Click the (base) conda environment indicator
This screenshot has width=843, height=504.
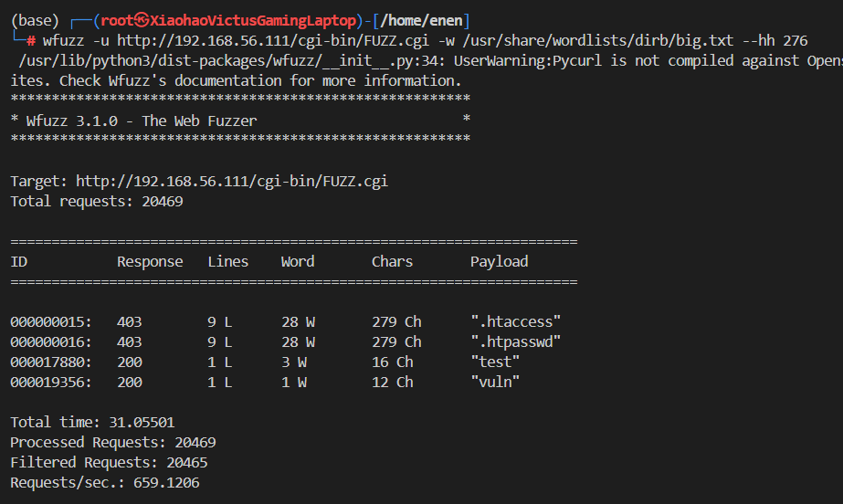[x=35, y=20]
